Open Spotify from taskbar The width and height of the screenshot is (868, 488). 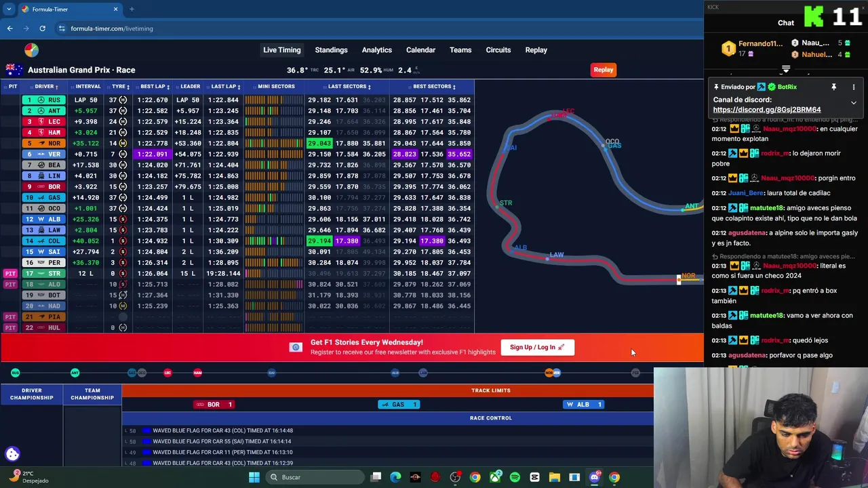point(515,477)
